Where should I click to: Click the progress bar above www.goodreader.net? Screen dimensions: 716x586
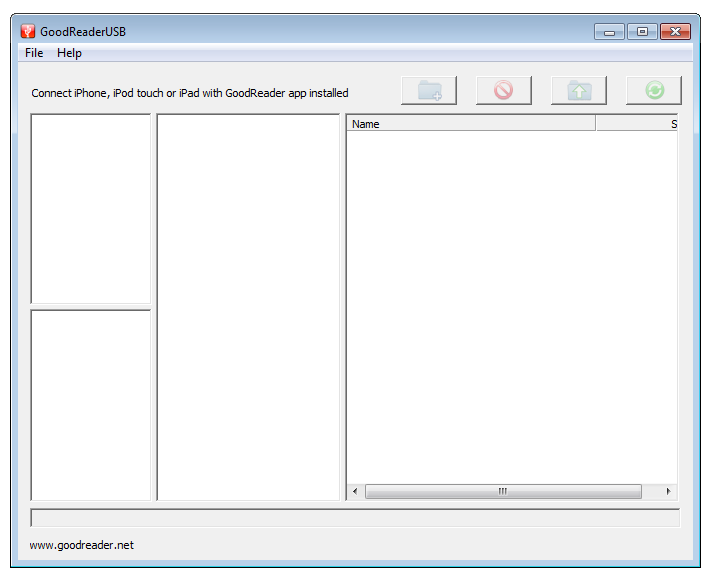click(x=355, y=518)
